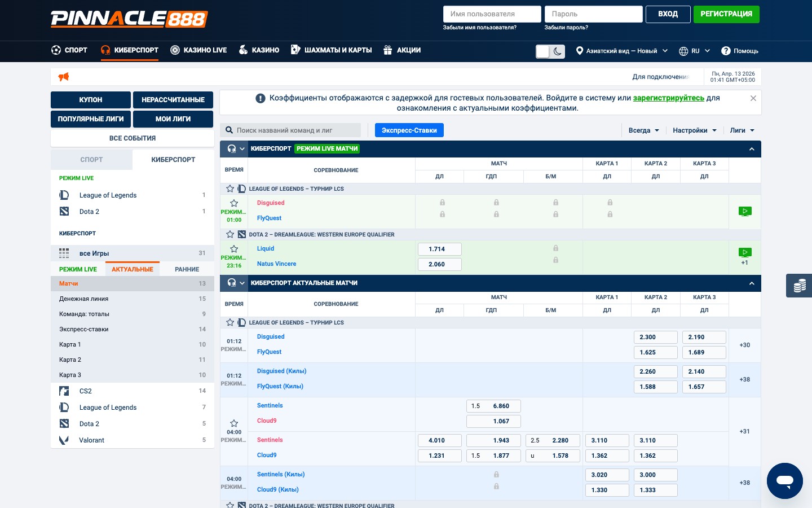Viewport: 812px width, 508px height.
Task: Select Liquid odds 1.714
Action: 440,249
